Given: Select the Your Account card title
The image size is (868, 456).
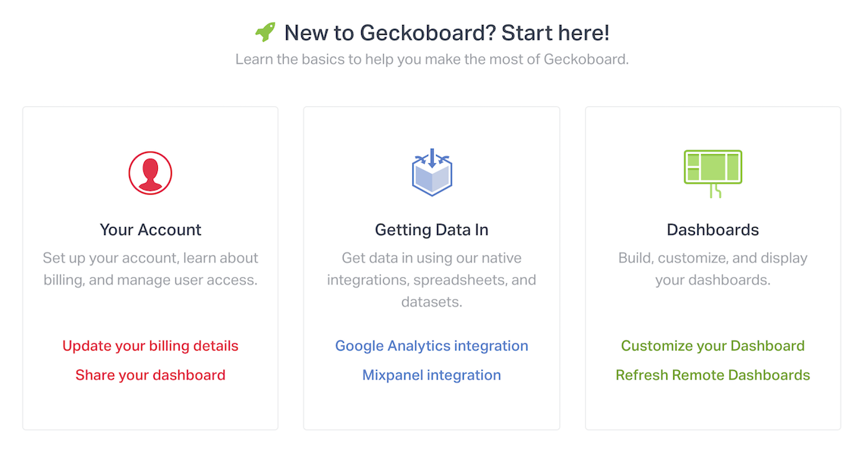Looking at the screenshot, I should click(x=150, y=230).
